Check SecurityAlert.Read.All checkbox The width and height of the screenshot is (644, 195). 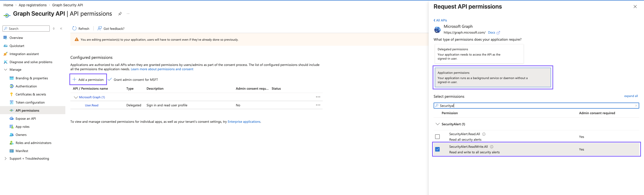(437, 137)
